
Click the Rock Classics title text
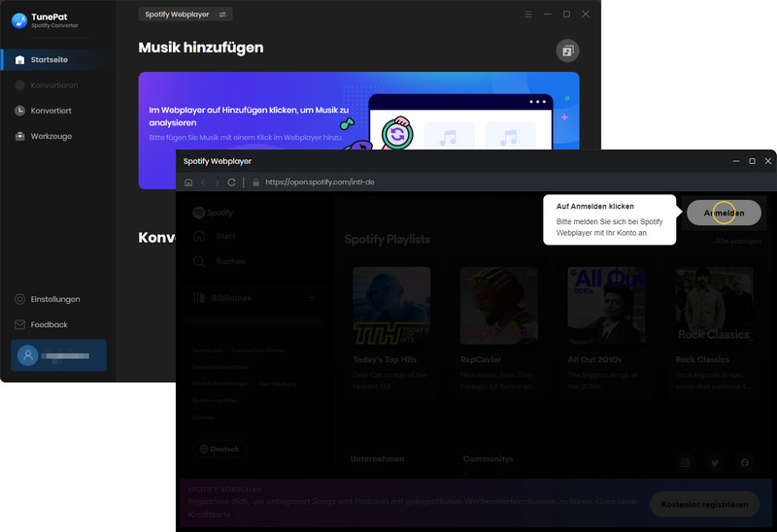coord(702,359)
